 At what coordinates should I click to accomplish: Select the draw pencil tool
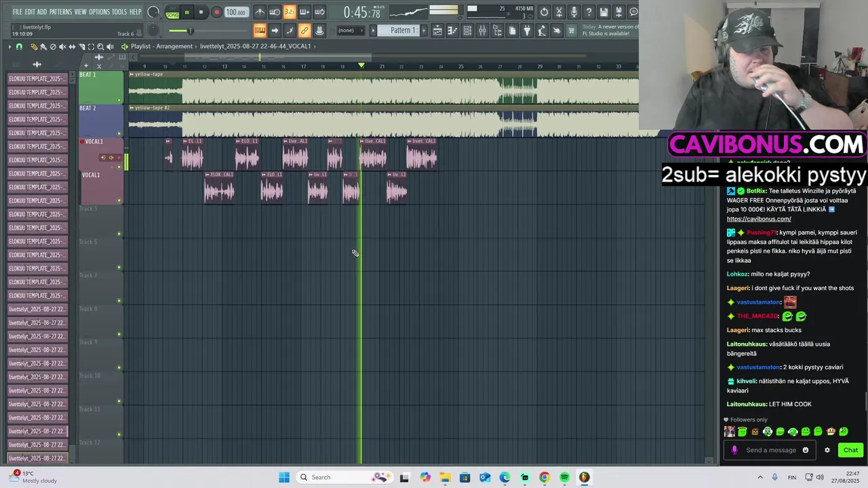[x=34, y=46]
